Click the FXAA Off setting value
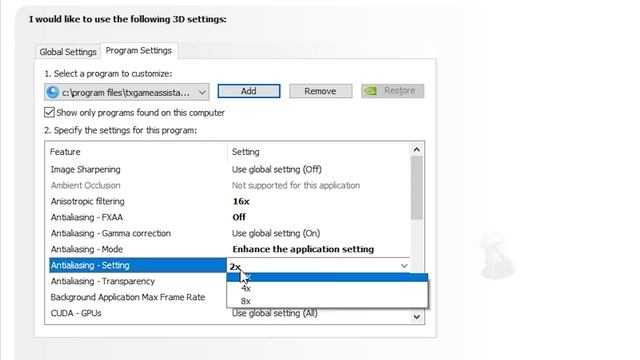 [239, 217]
